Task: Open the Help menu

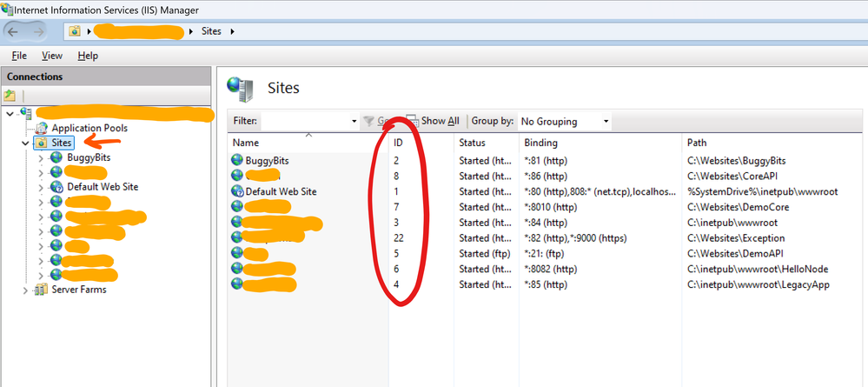Action: tap(88, 56)
